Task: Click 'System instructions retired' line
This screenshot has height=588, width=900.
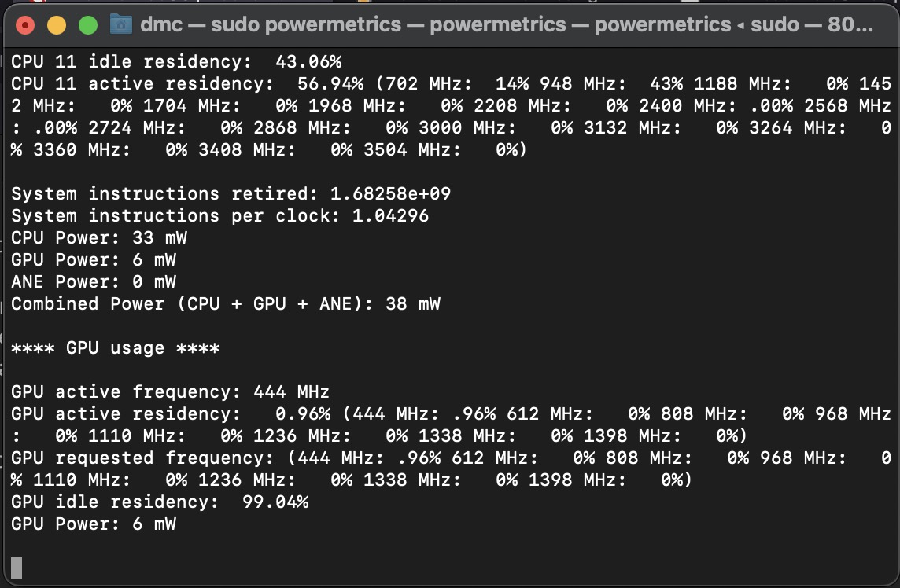Action: (x=231, y=193)
